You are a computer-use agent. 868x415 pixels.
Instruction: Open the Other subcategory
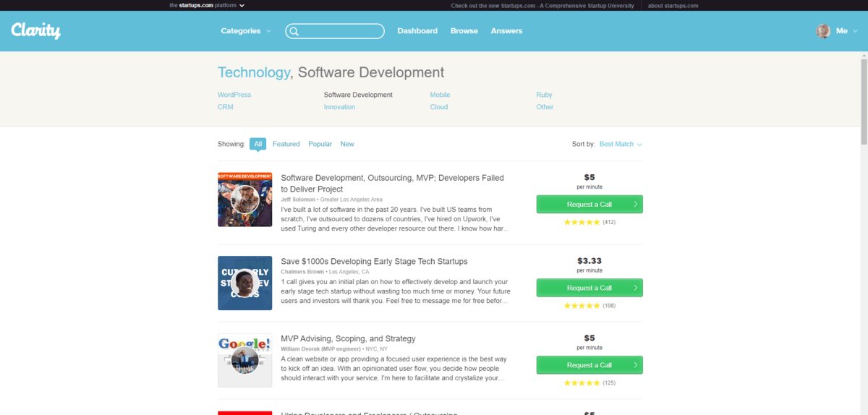[x=545, y=107]
